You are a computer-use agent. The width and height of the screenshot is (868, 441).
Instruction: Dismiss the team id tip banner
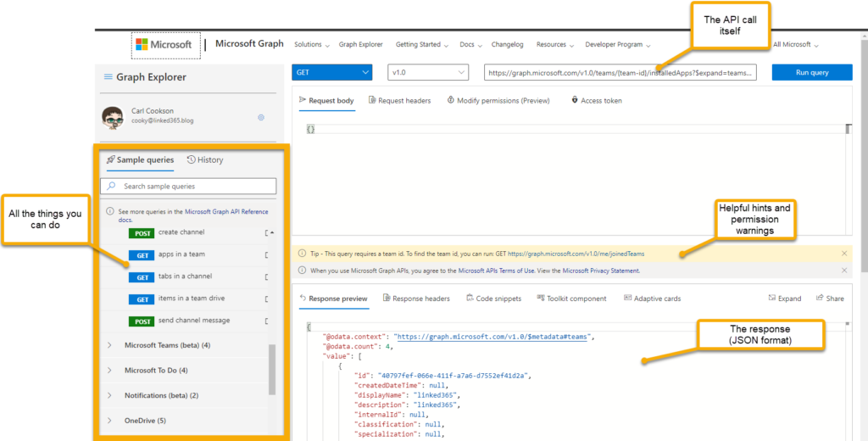(844, 254)
